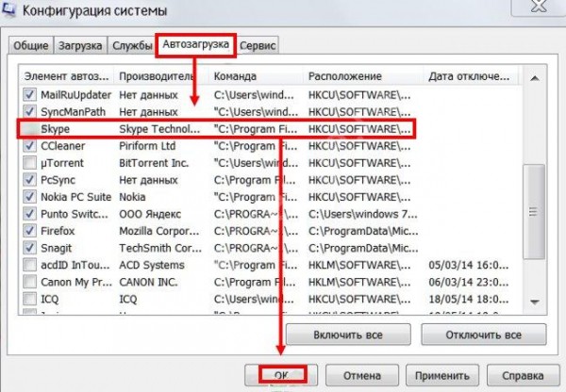This screenshot has width=566, height=392.
Task: Select the ACD Systems manufacturer cell
Action: pos(152,265)
